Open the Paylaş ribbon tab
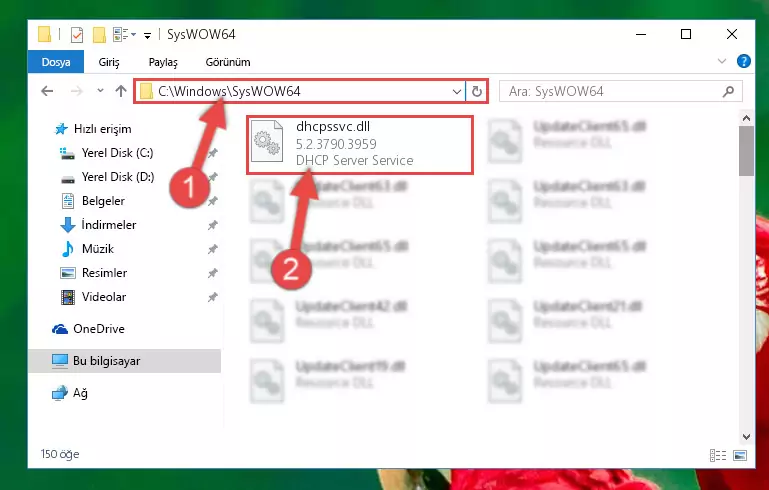 tap(163, 62)
